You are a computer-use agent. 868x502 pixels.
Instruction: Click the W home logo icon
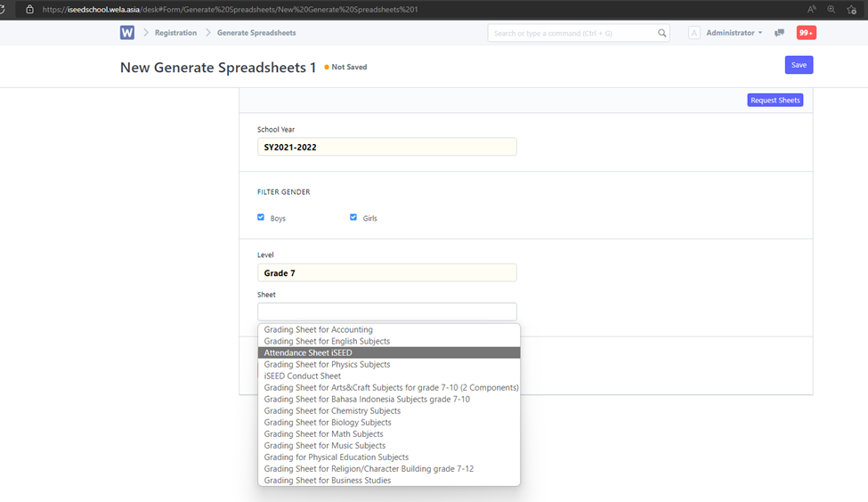coord(127,33)
